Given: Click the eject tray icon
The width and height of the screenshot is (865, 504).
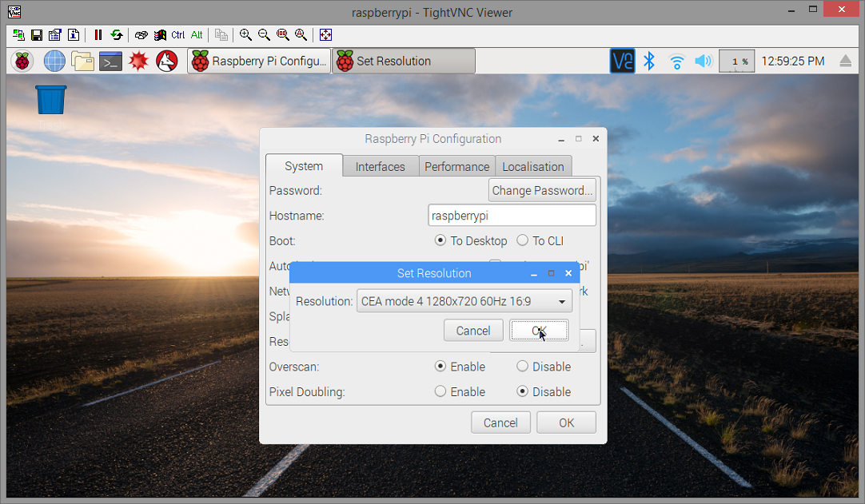Looking at the screenshot, I should point(845,62).
